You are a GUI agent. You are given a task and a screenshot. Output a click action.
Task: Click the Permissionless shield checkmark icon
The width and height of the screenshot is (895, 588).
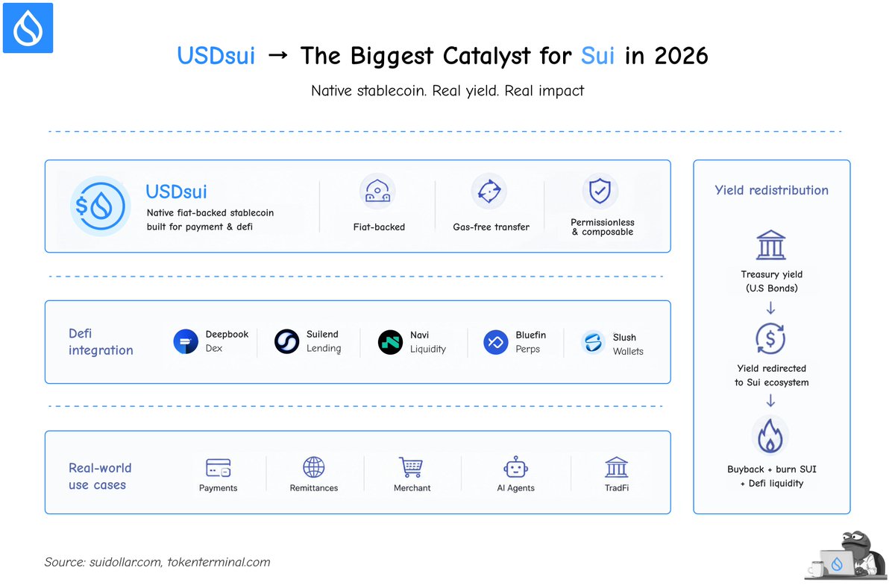(x=600, y=192)
